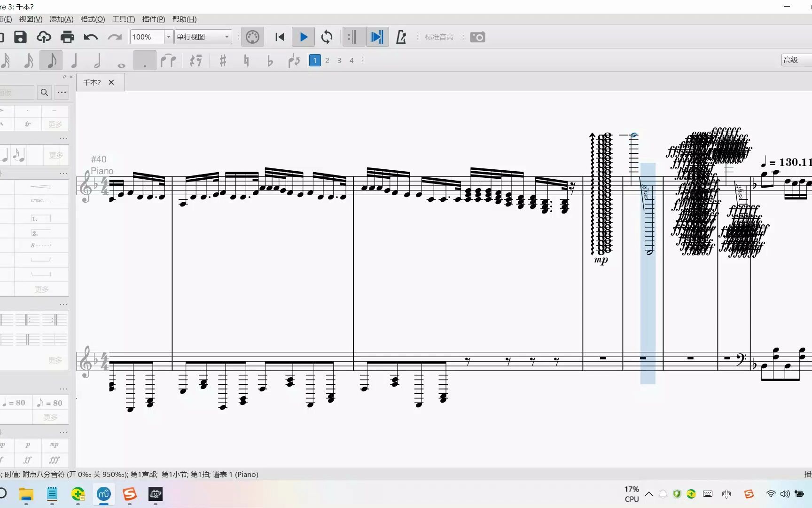
Task: Select the eighth note duration
Action: pyautogui.click(x=51, y=61)
